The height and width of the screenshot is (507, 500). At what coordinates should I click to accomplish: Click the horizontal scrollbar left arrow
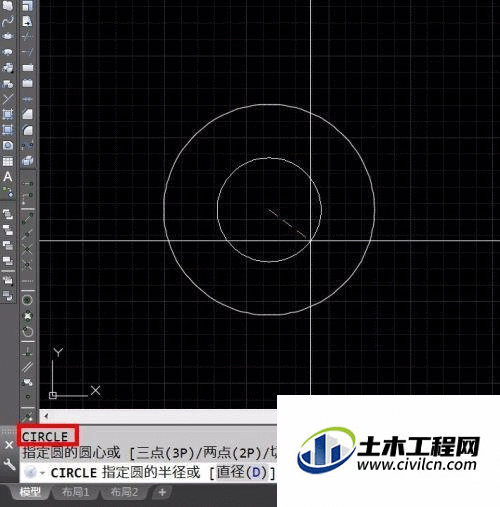click(x=46, y=416)
